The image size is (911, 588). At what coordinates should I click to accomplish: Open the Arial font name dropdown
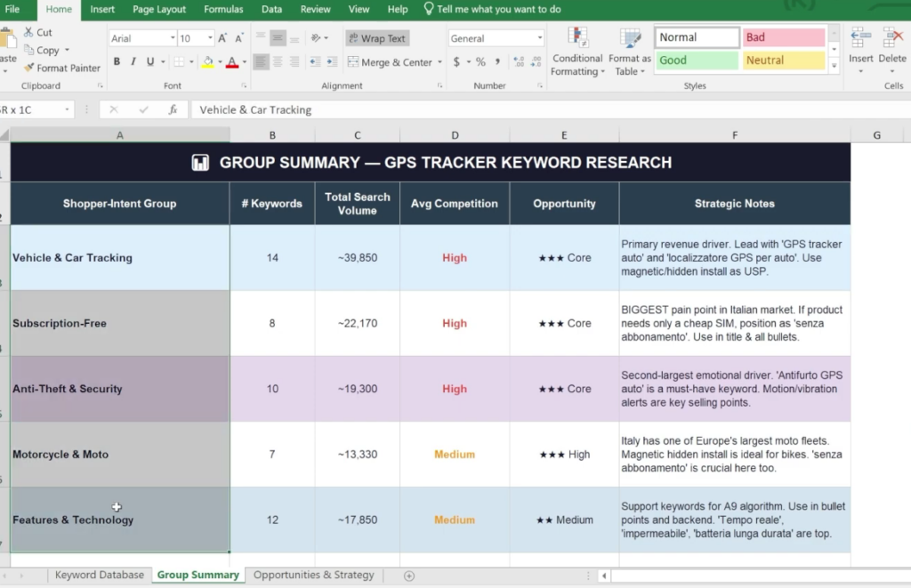point(172,38)
